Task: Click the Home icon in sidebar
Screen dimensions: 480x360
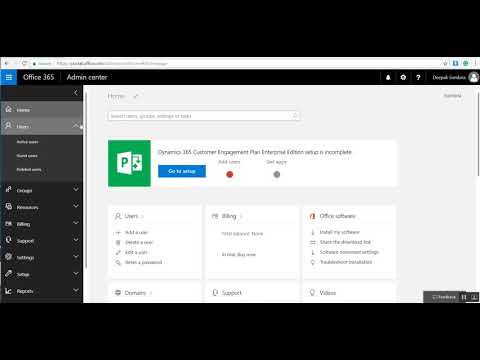Action: point(9,109)
